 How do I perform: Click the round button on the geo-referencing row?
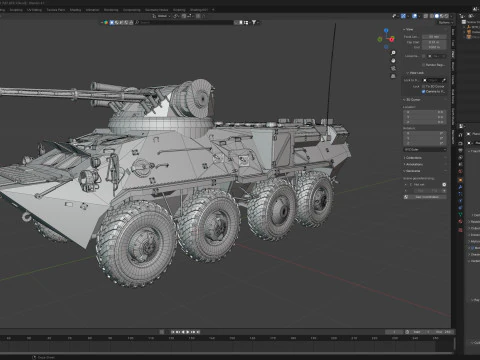pos(444,184)
